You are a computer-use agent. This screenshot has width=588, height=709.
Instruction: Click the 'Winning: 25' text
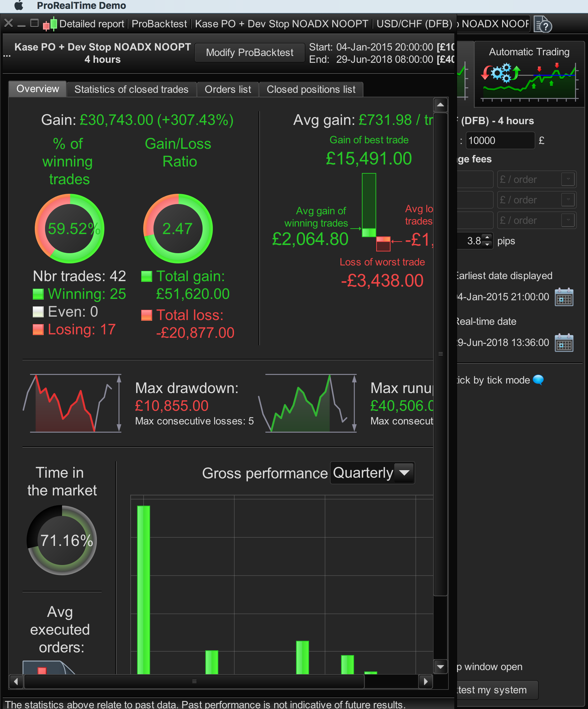(x=87, y=294)
